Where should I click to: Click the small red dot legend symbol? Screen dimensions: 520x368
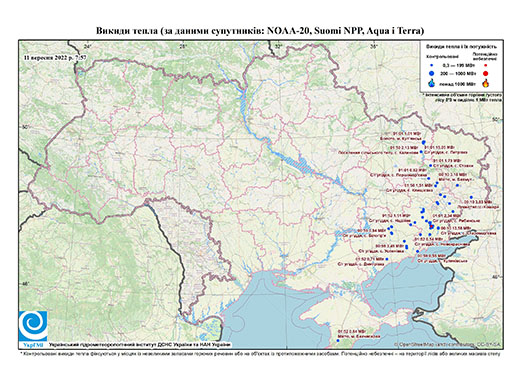pyautogui.click(x=485, y=66)
